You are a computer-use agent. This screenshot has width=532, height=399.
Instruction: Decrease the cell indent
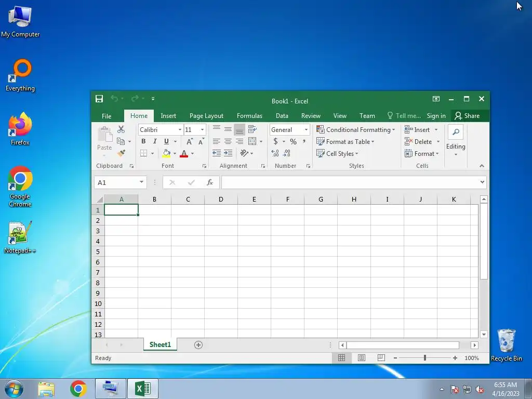coord(217,153)
